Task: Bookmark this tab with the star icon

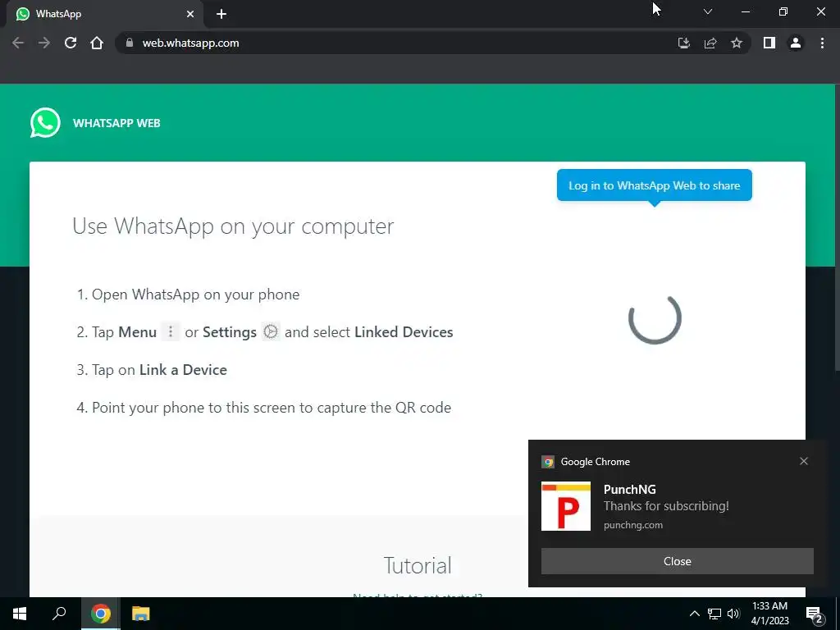Action: point(737,43)
